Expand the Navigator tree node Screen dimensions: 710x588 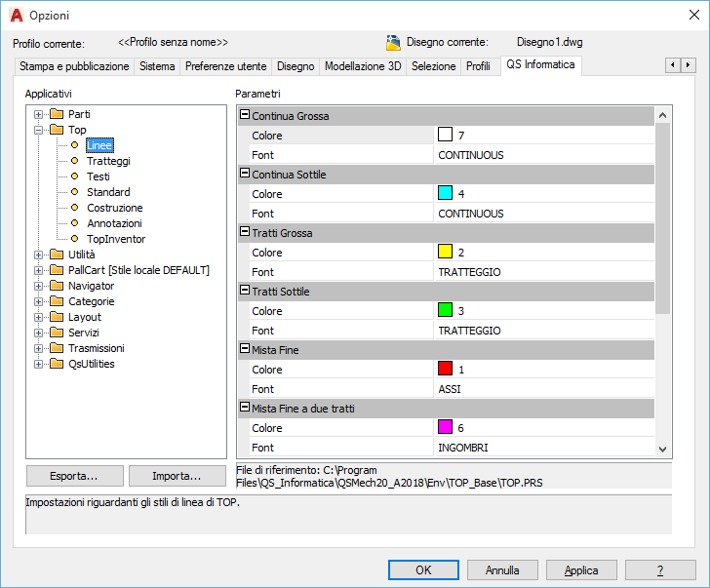point(38,286)
